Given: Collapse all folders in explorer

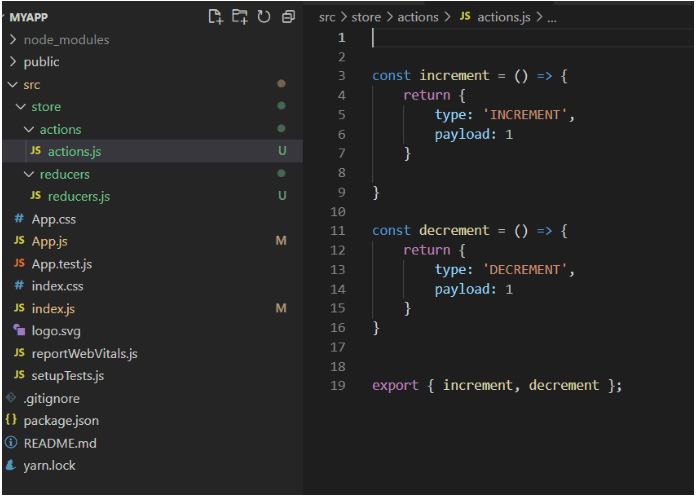Looking at the screenshot, I should click(288, 17).
